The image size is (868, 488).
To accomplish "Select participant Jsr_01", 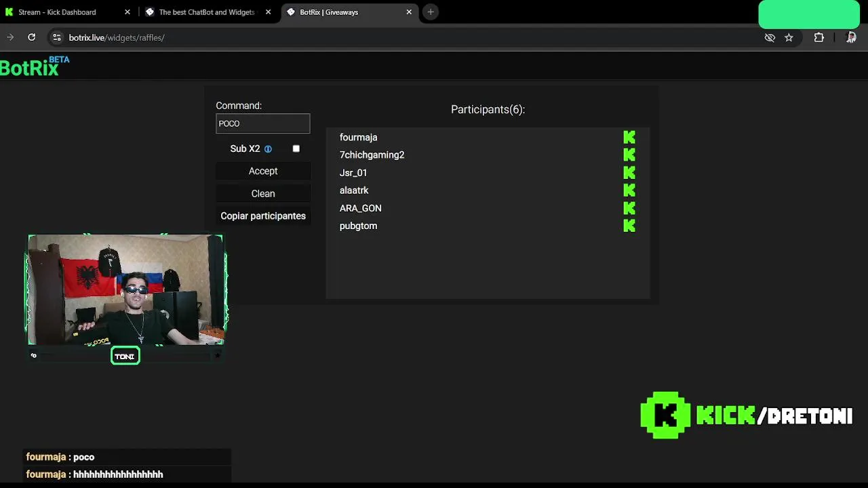I will coord(353,173).
